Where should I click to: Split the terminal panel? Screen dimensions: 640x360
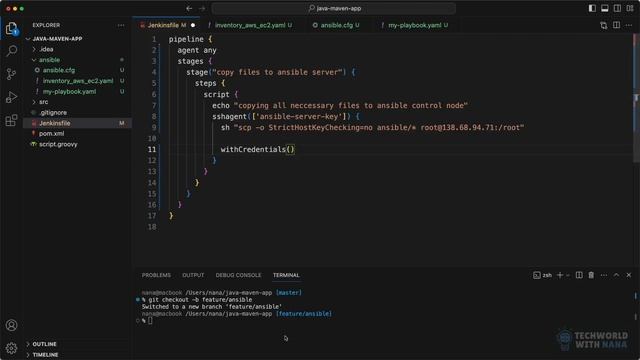point(579,275)
